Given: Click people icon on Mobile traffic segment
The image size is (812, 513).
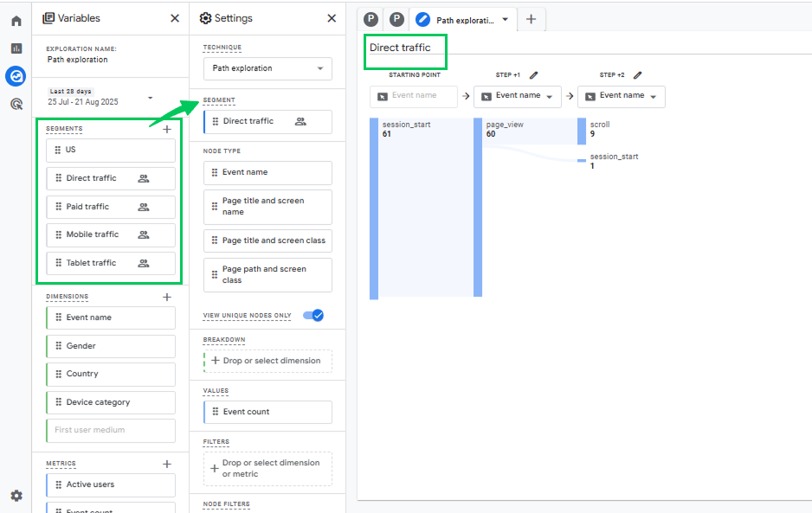Looking at the screenshot, I should pos(144,235).
